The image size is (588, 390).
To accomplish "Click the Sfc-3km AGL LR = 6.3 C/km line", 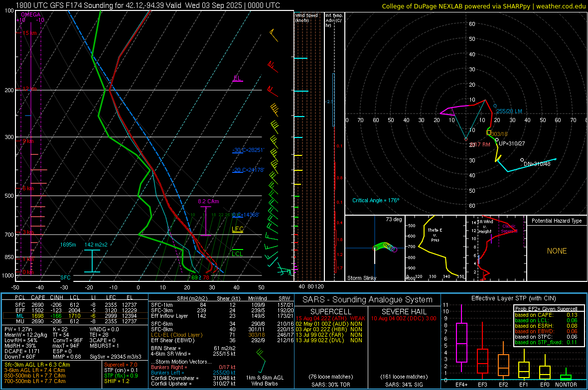I will point(37,365).
